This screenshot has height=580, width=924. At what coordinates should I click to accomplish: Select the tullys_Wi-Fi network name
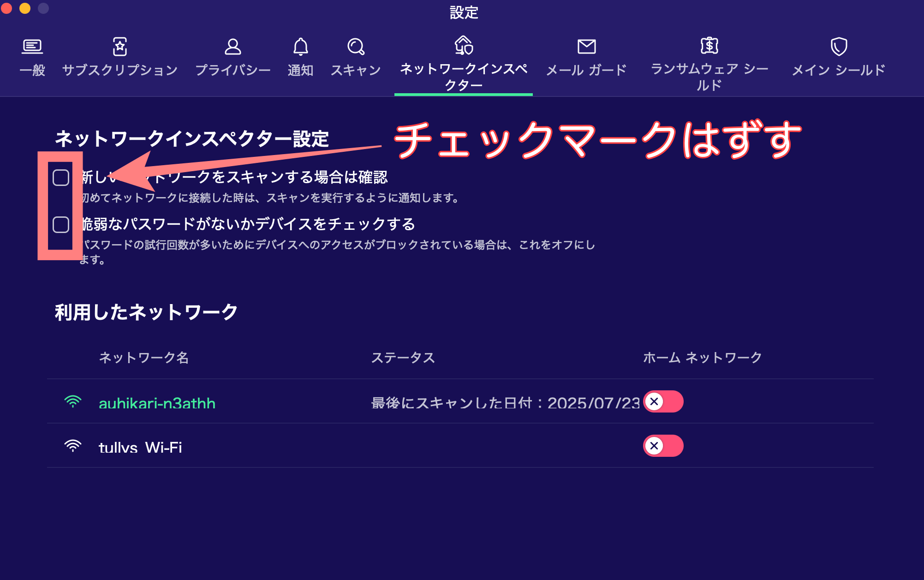coord(140,447)
